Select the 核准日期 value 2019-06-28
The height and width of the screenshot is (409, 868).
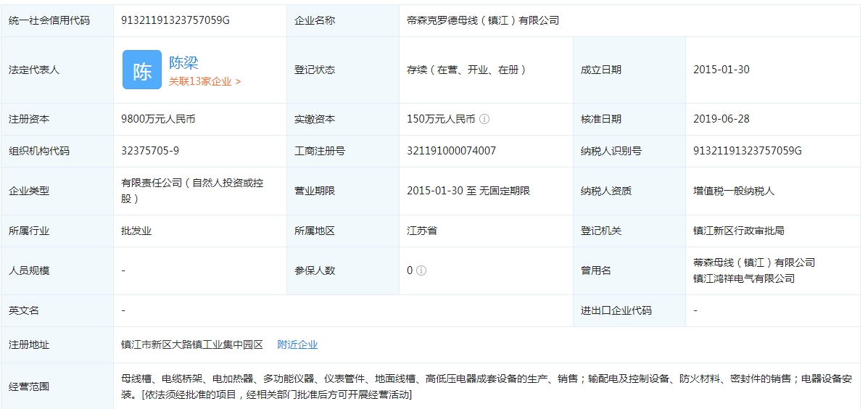tap(721, 119)
